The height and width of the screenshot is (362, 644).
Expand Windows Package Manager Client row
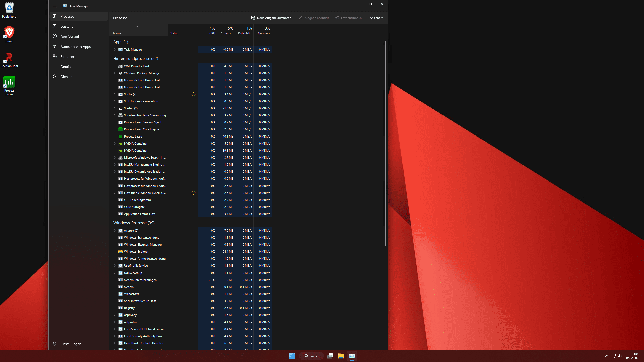pyautogui.click(x=115, y=73)
